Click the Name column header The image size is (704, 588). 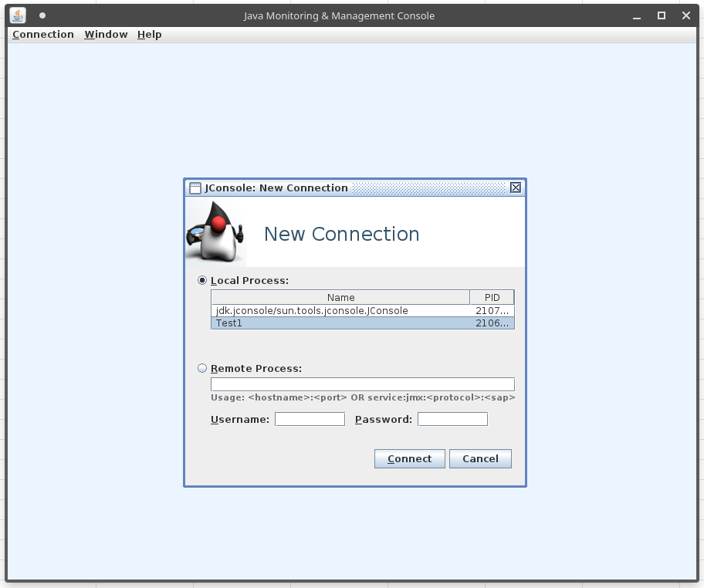(x=340, y=298)
